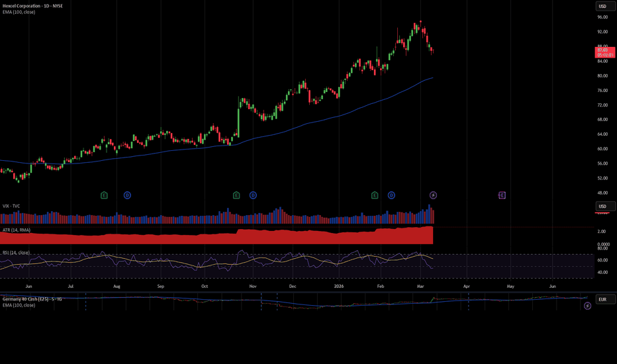Click the Jul label on the time axis
617x364 pixels.
click(70, 287)
